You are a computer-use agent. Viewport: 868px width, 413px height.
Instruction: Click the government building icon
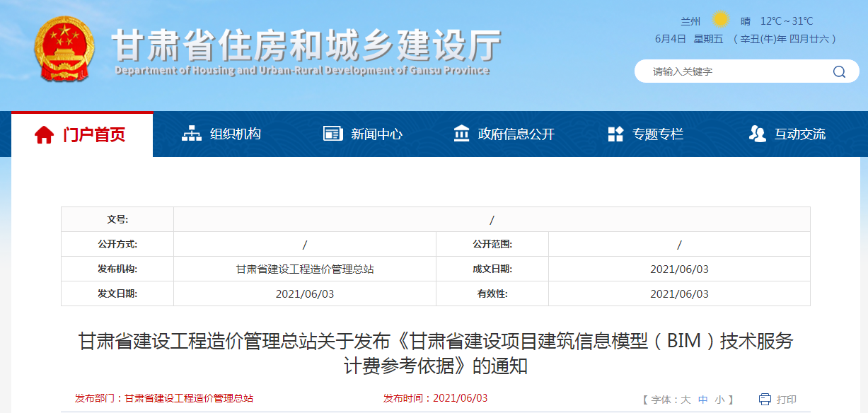[x=461, y=134]
